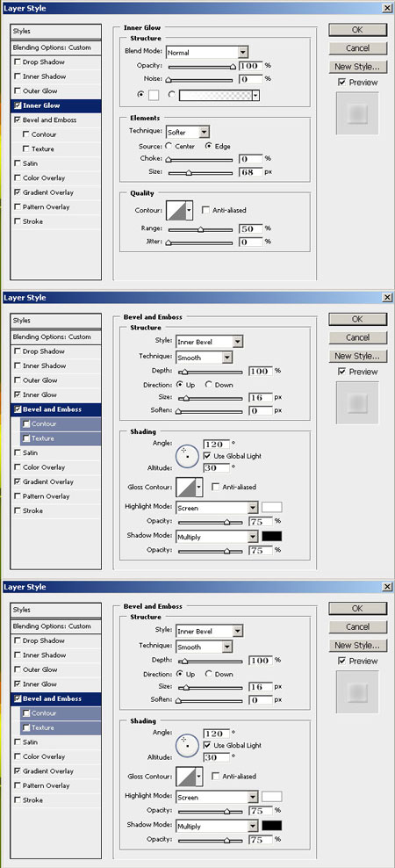Close the Inner Glow Layer Style dialog

pyautogui.click(x=387, y=8)
